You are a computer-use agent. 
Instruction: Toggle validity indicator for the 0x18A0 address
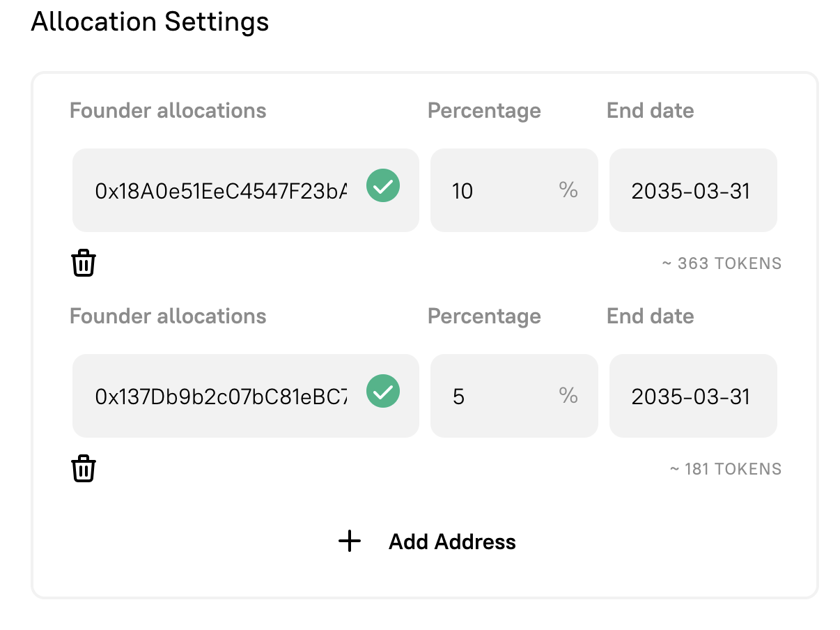pyautogui.click(x=382, y=186)
